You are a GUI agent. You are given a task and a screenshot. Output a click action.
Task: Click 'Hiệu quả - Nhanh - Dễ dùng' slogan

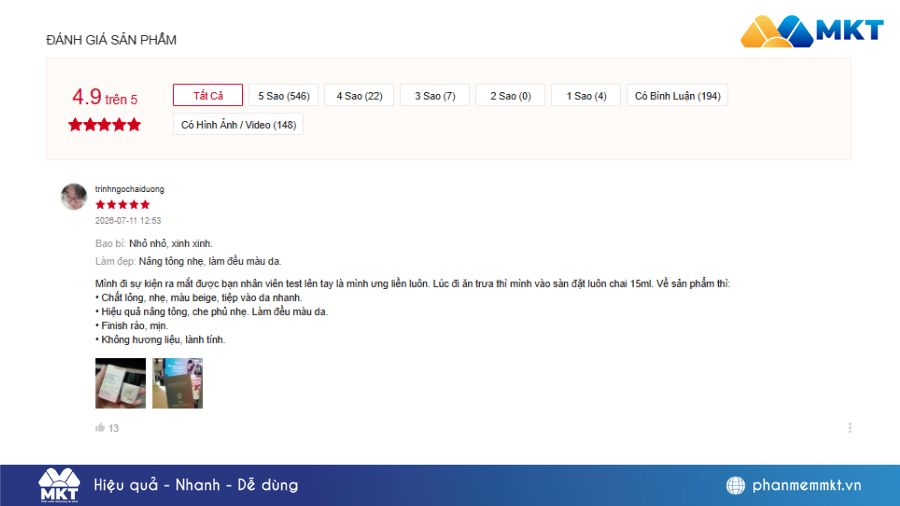tap(196, 485)
